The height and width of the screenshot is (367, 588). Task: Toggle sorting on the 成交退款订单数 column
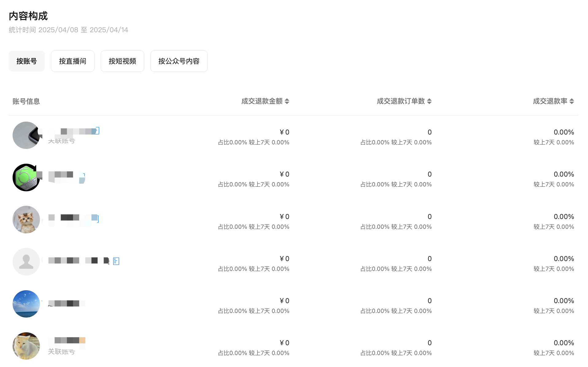(429, 101)
